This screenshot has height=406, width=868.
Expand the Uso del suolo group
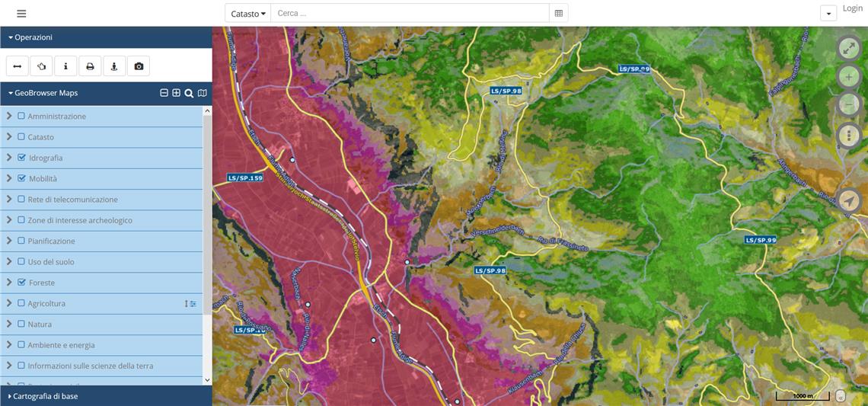pos(9,262)
